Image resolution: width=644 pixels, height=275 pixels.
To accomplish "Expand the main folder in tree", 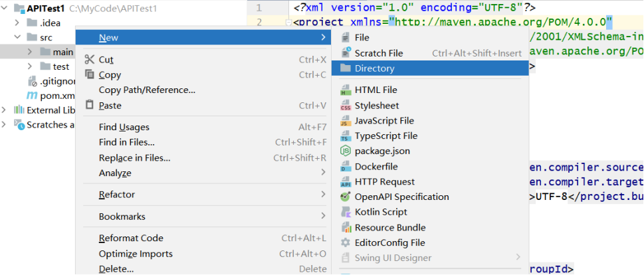I will click(x=30, y=52).
